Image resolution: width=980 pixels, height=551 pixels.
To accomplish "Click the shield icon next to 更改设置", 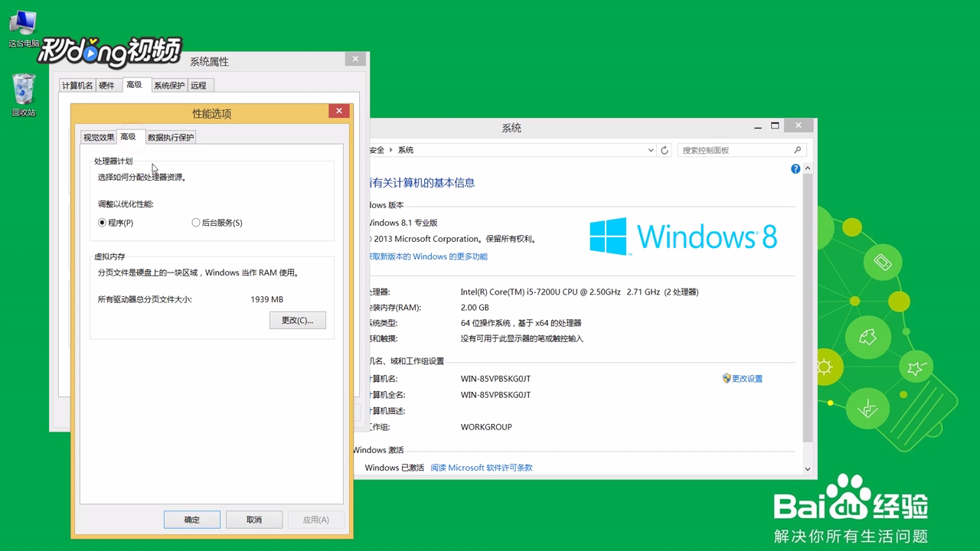I will pyautogui.click(x=727, y=378).
